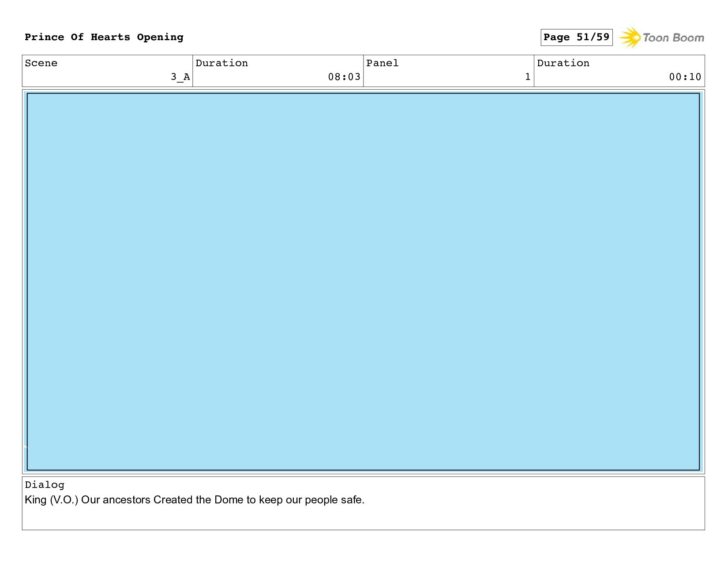Click panel duration value 00:10
This screenshot has width=728, height=563.
coord(685,77)
